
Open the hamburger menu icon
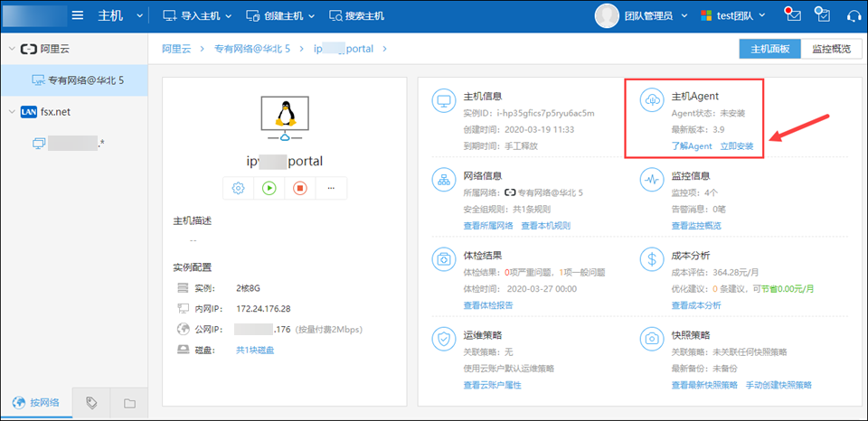pos(78,15)
